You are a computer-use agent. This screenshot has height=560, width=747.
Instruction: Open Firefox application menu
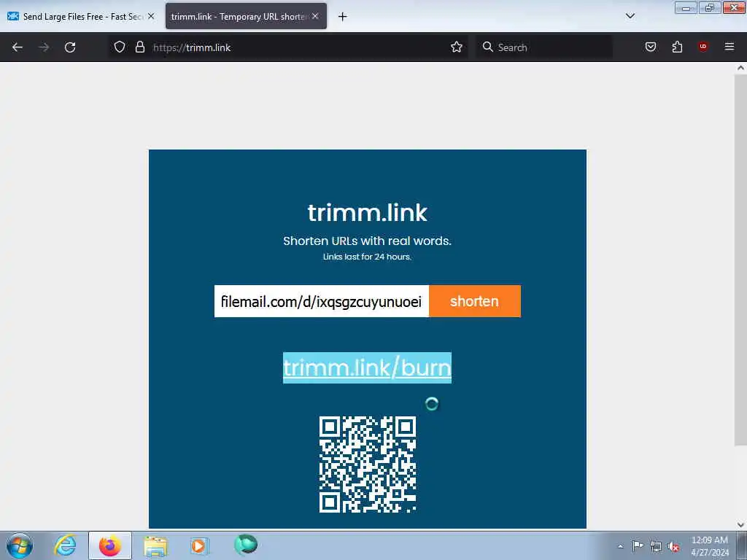[729, 47]
